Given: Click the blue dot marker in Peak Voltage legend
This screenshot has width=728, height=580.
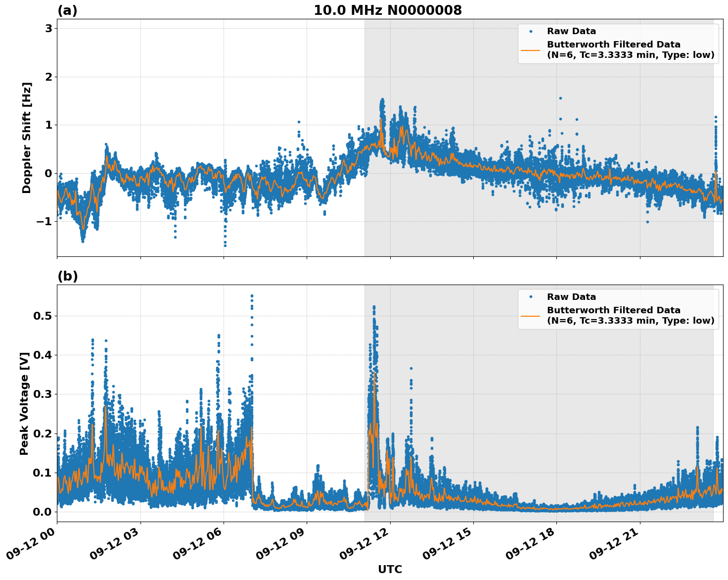Looking at the screenshot, I should click(531, 297).
